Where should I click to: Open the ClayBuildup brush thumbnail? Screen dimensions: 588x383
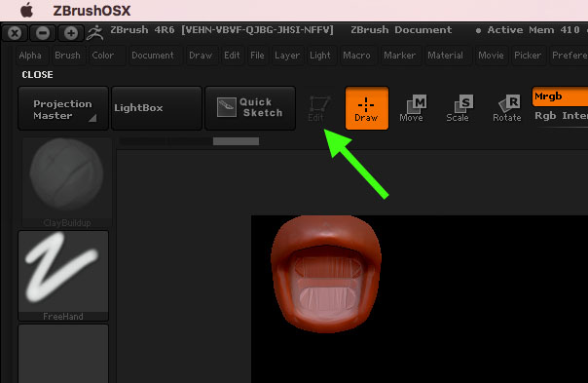(67, 182)
